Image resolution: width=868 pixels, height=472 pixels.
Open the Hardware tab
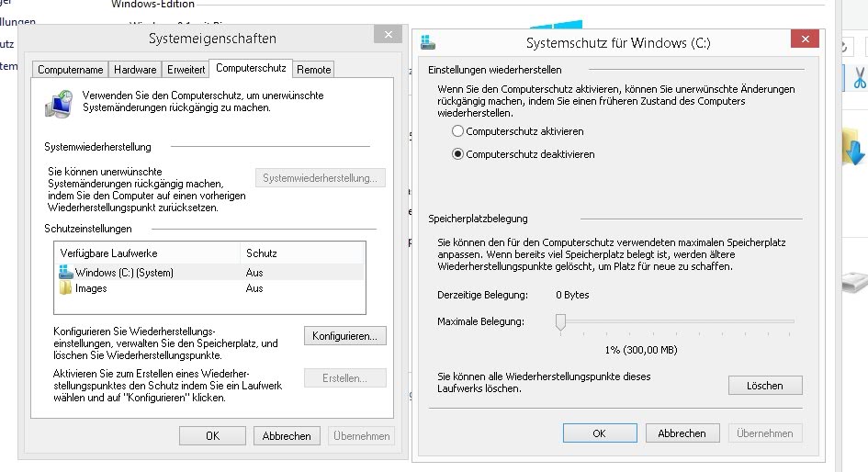135,69
